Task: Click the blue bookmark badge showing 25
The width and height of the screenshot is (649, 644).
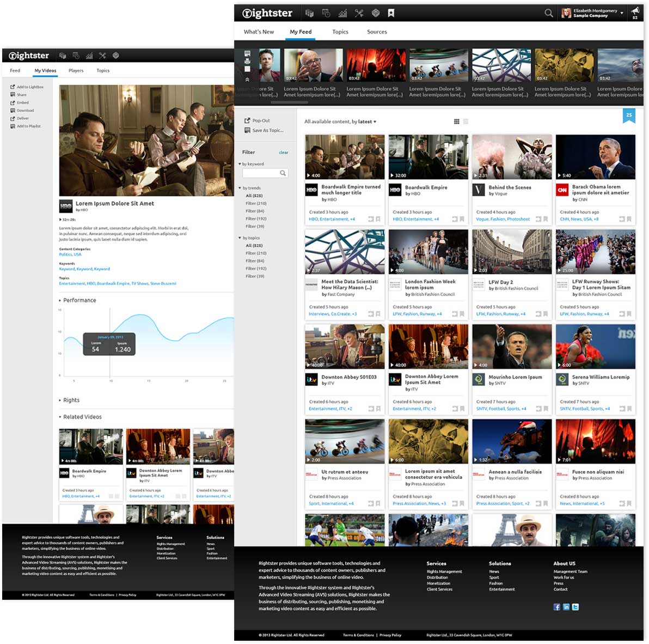Action: 629,116
